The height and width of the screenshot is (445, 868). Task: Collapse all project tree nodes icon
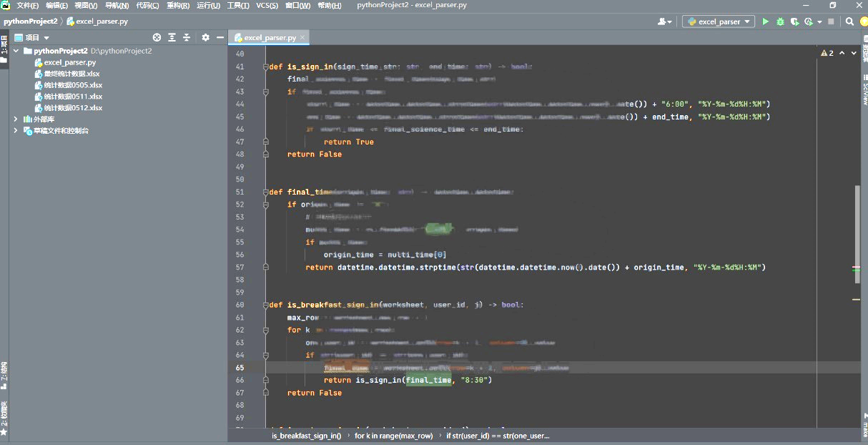[x=187, y=37]
